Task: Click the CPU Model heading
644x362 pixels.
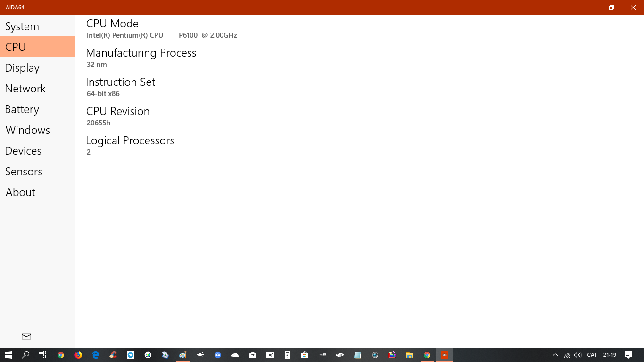Action: [x=114, y=24]
